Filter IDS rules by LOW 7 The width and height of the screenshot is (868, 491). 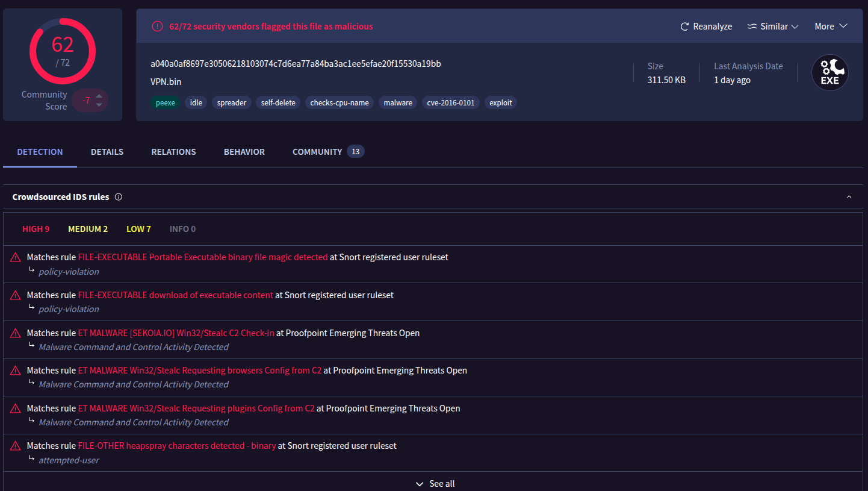(138, 229)
